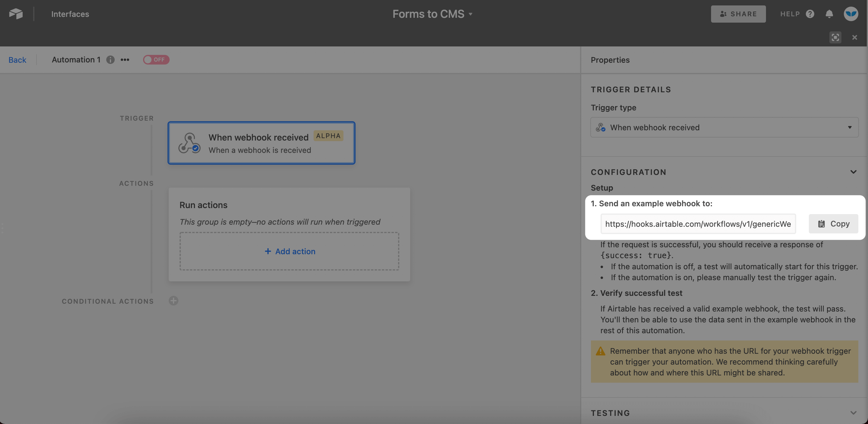
Task: Open notifications via the bell icon
Action: 829,14
